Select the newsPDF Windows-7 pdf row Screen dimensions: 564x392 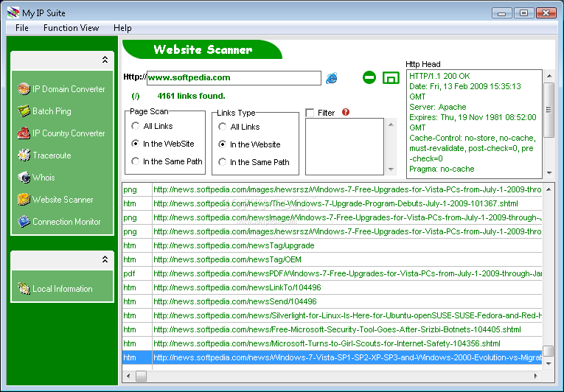point(332,273)
